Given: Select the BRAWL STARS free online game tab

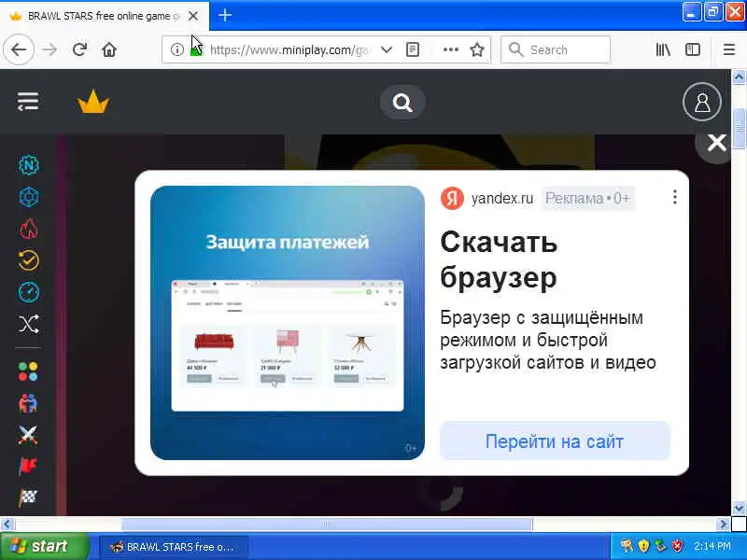Looking at the screenshot, I should [105, 16].
